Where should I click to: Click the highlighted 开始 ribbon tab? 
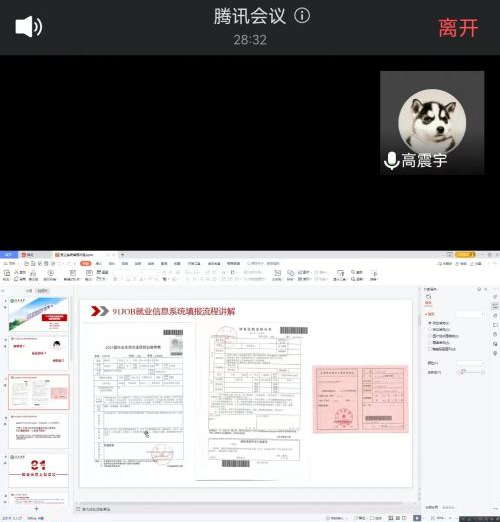click(86, 263)
